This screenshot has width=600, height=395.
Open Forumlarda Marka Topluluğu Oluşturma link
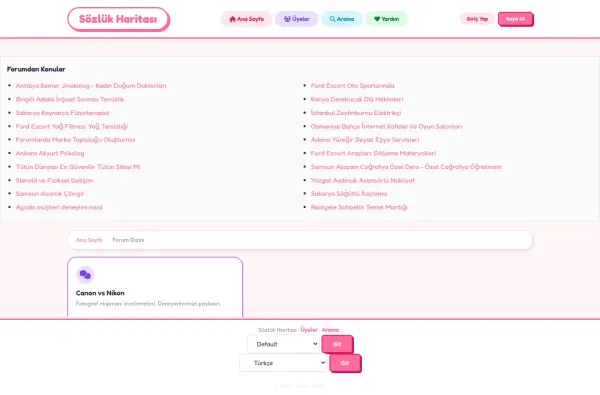click(75, 140)
